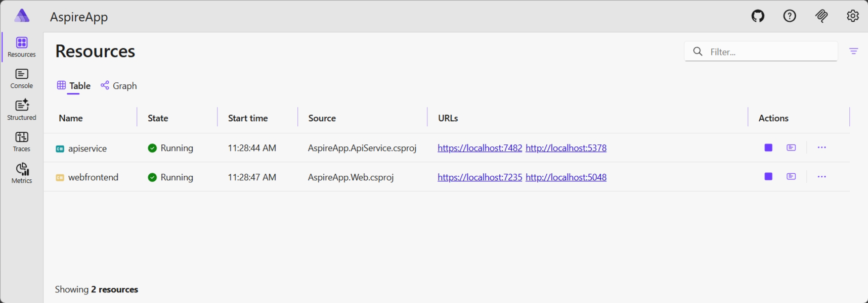Open http://localhost:5378 link
Viewport: 868px width, 303px height.
(566, 148)
